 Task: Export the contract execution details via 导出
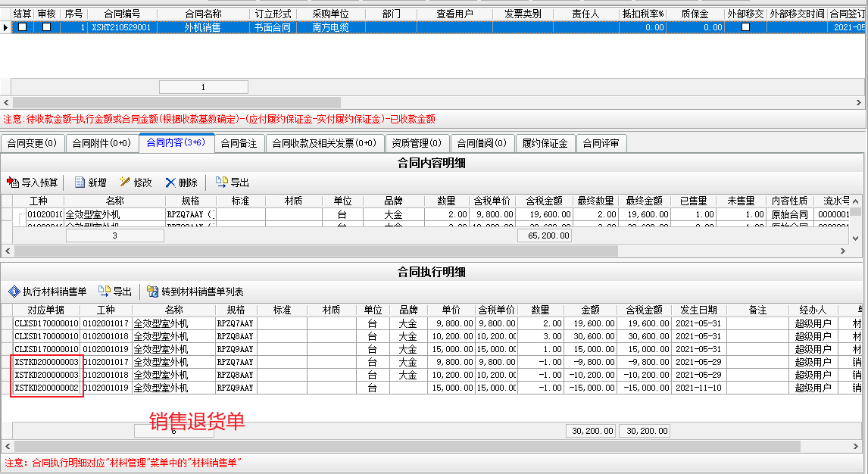(105, 292)
